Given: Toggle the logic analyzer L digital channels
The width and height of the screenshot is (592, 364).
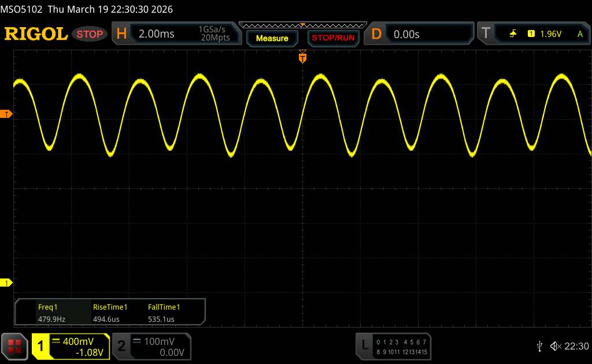Looking at the screenshot, I should pyautogui.click(x=394, y=346).
